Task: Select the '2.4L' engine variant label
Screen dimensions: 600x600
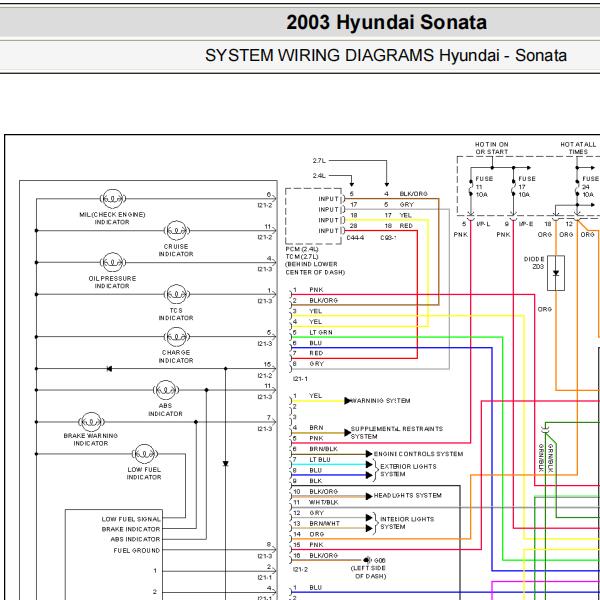Action: (x=319, y=176)
